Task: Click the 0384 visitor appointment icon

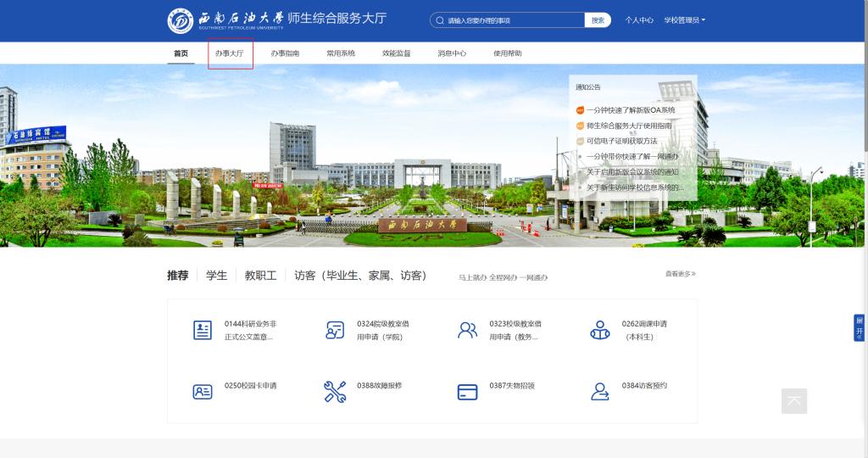Action: tap(599, 391)
